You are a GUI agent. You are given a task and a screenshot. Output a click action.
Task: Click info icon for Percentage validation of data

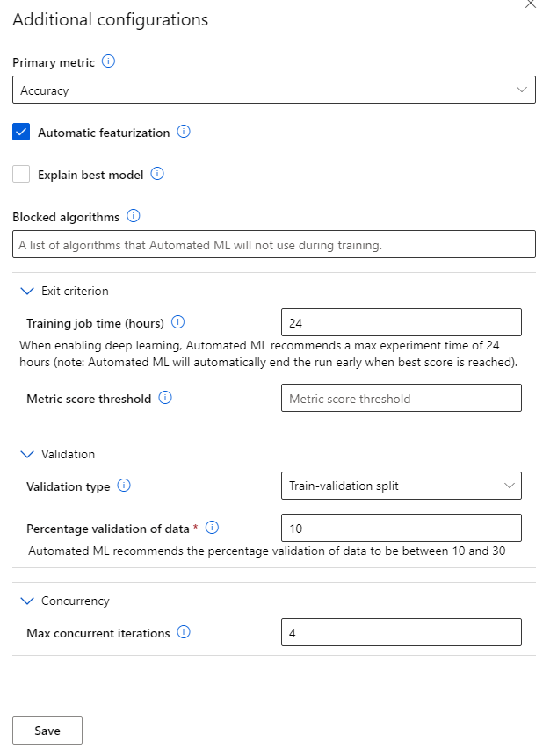[x=212, y=528]
